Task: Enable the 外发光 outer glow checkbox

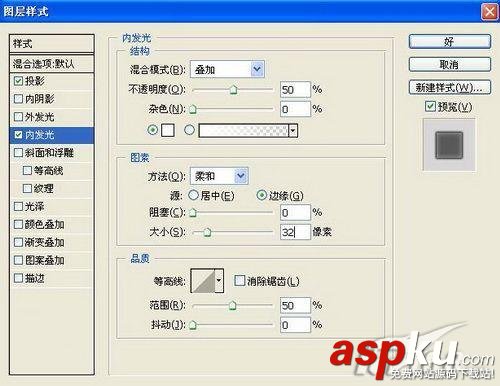Action: tap(18, 117)
